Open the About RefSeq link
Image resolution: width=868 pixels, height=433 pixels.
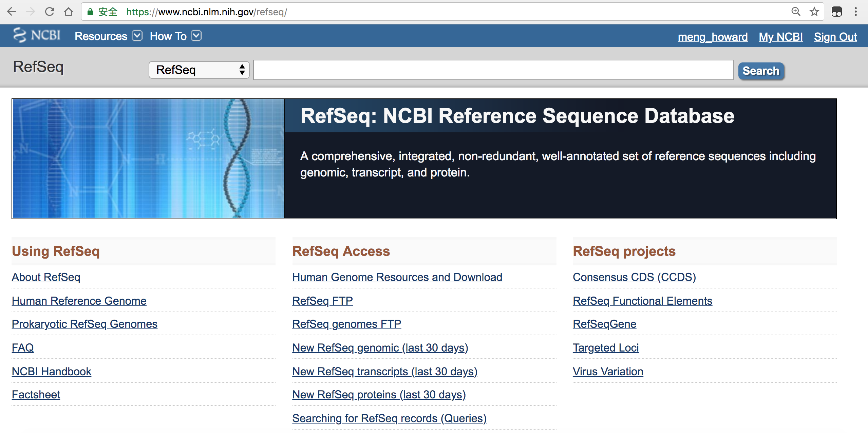tap(46, 277)
